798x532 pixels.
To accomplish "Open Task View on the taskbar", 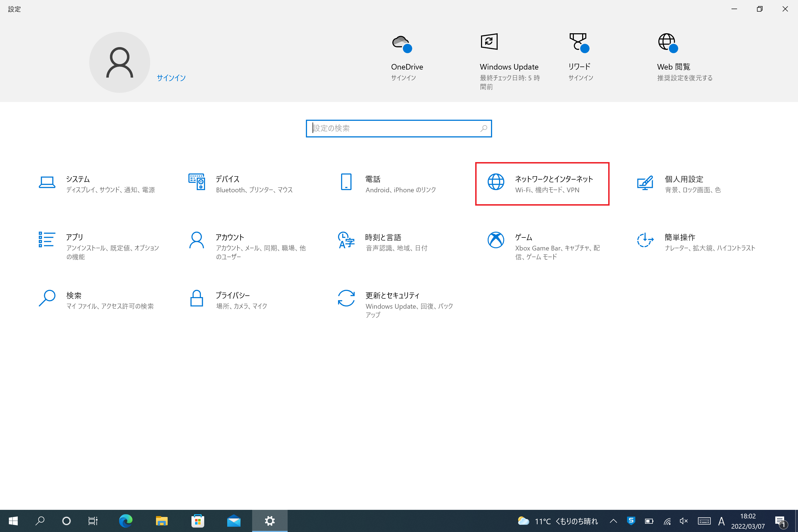I will coord(93,521).
